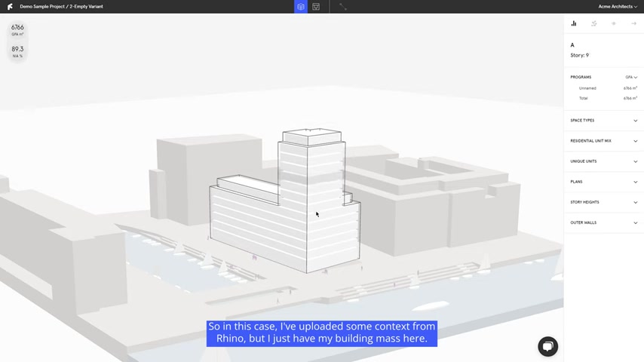
Task: Switch to the floor plan view icon
Action: click(x=316, y=7)
